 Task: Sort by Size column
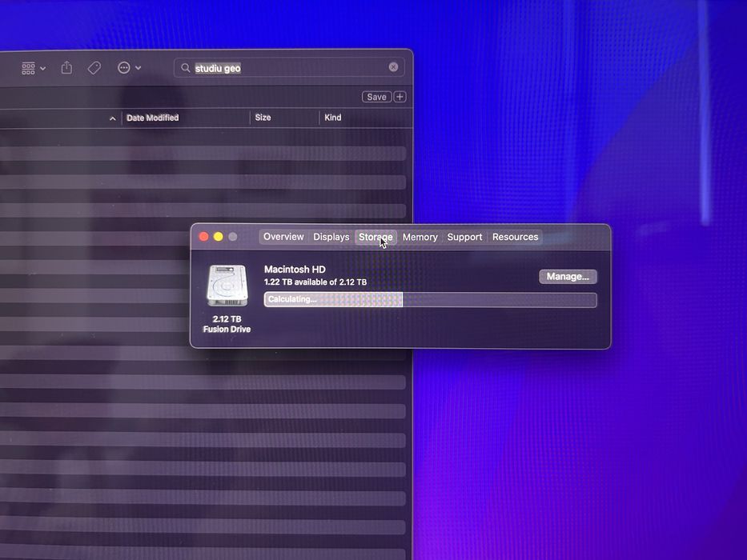point(263,118)
